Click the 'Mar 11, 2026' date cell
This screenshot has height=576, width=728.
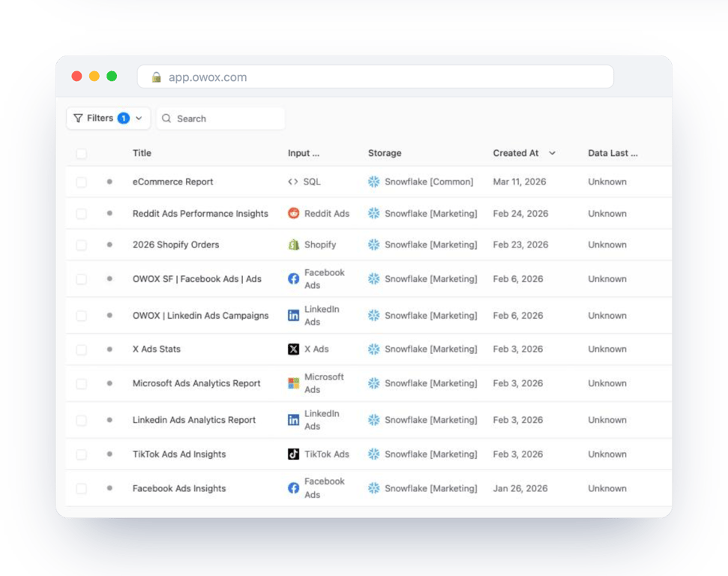pos(519,181)
